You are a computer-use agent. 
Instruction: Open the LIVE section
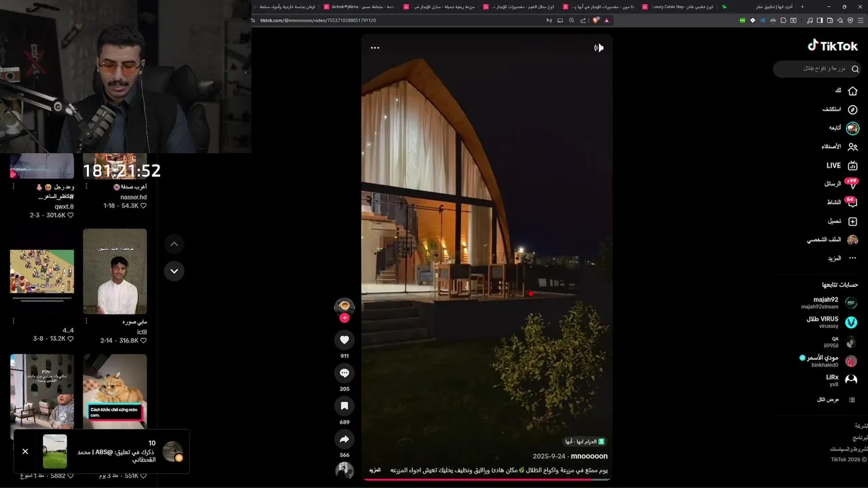[x=842, y=165]
